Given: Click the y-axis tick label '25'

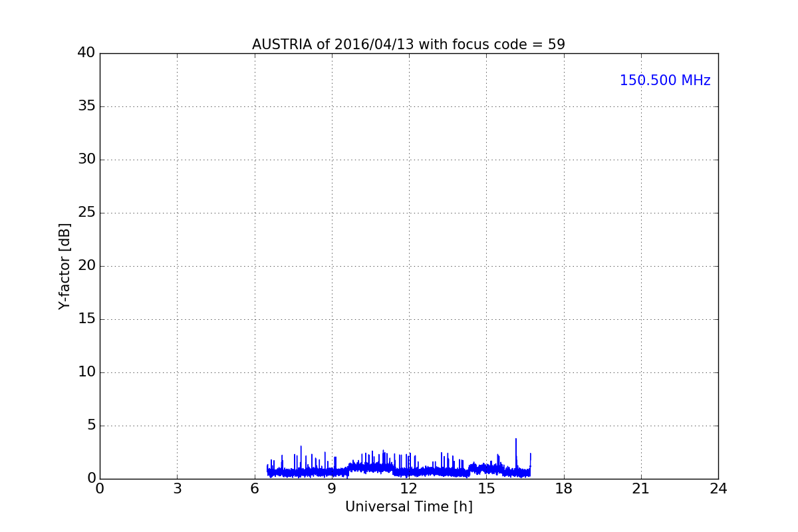Looking at the screenshot, I should point(86,213).
